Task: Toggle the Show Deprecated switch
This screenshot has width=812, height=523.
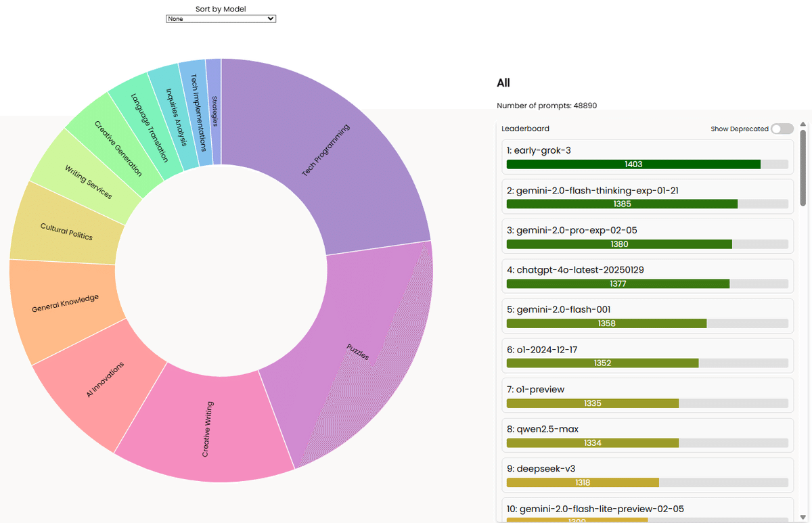Action: (782, 129)
